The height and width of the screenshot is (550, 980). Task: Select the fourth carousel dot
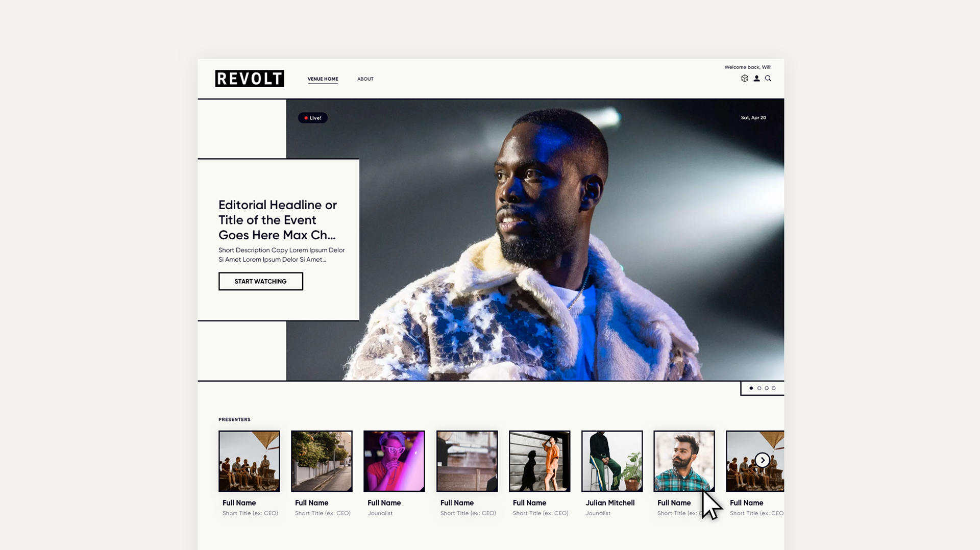pyautogui.click(x=774, y=388)
